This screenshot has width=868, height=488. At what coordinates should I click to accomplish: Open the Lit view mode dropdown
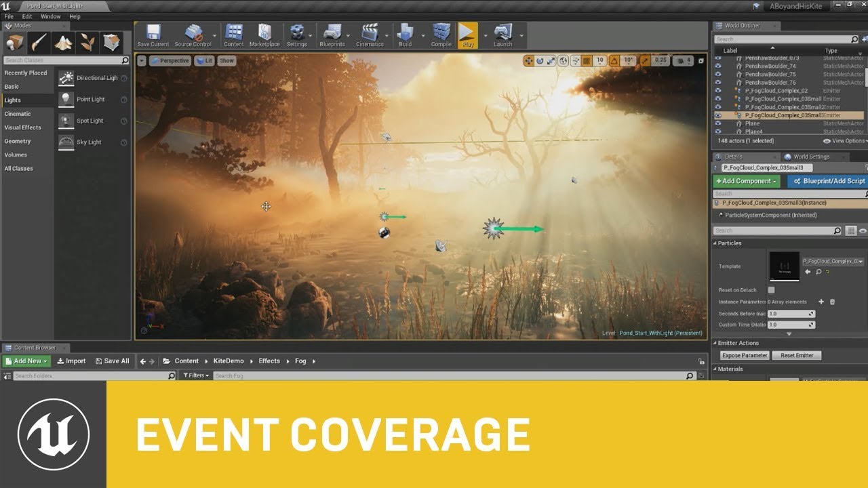(204, 61)
